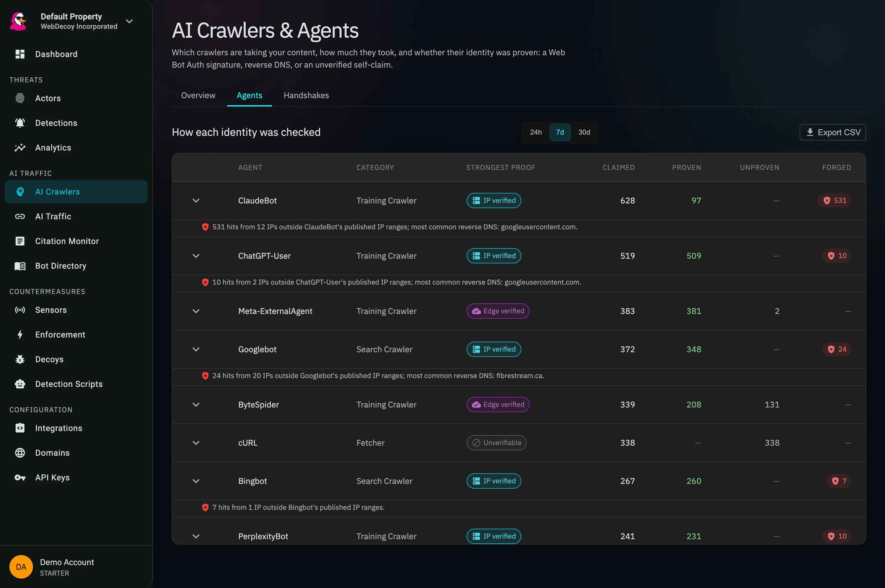This screenshot has width=885, height=588.
Task: Expand the Bingbot row
Action: point(196,481)
